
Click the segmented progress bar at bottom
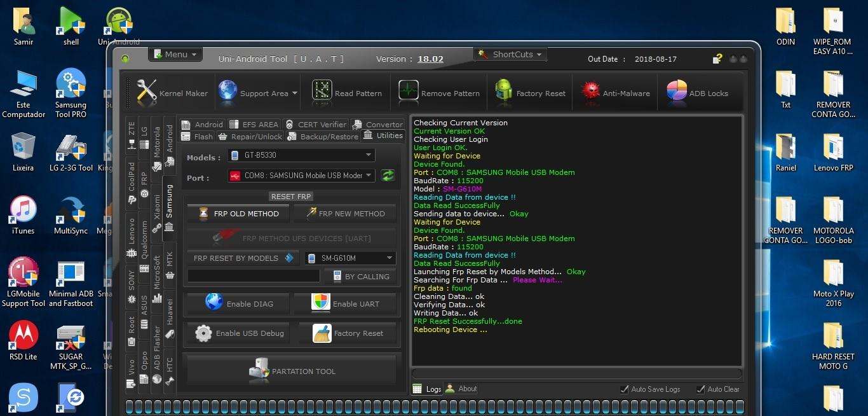(435, 407)
